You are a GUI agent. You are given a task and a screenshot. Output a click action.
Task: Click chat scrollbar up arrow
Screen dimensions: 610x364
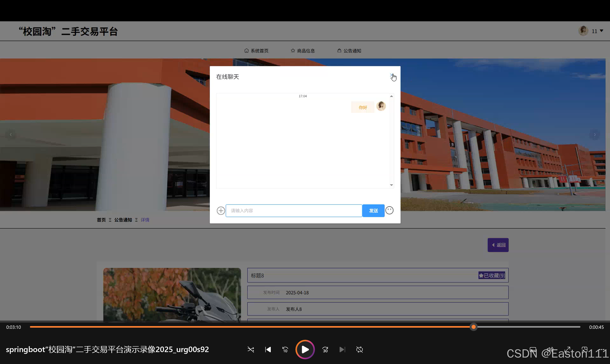[x=391, y=96]
